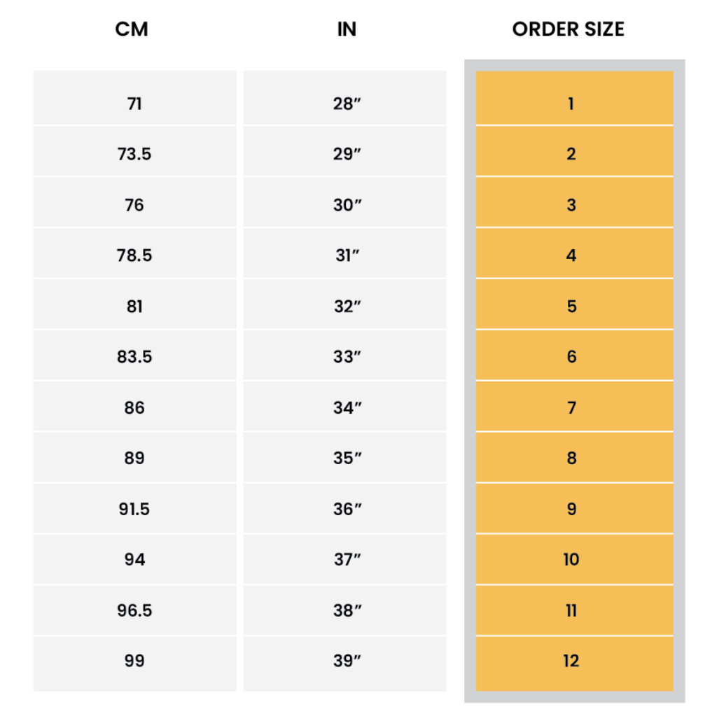This screenshot has width=724, height=728.
Task: Select the 38″ inch cell
Action: coord(347,610)
